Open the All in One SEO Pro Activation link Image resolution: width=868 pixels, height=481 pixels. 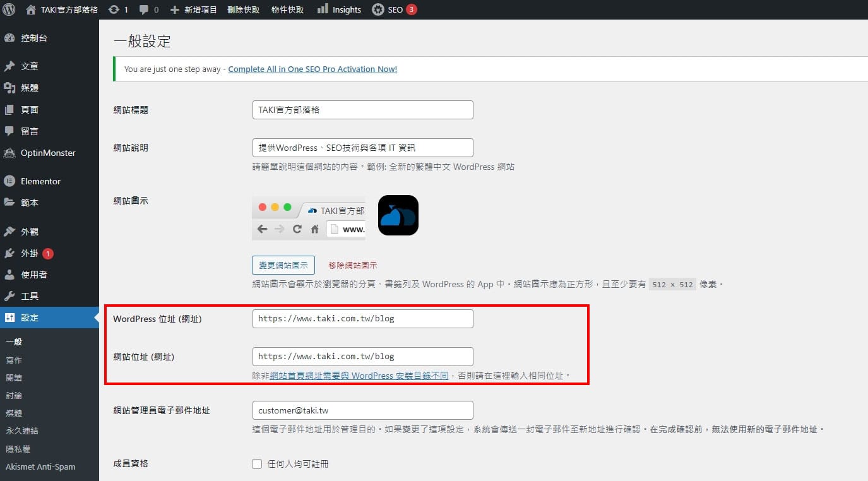312,69
